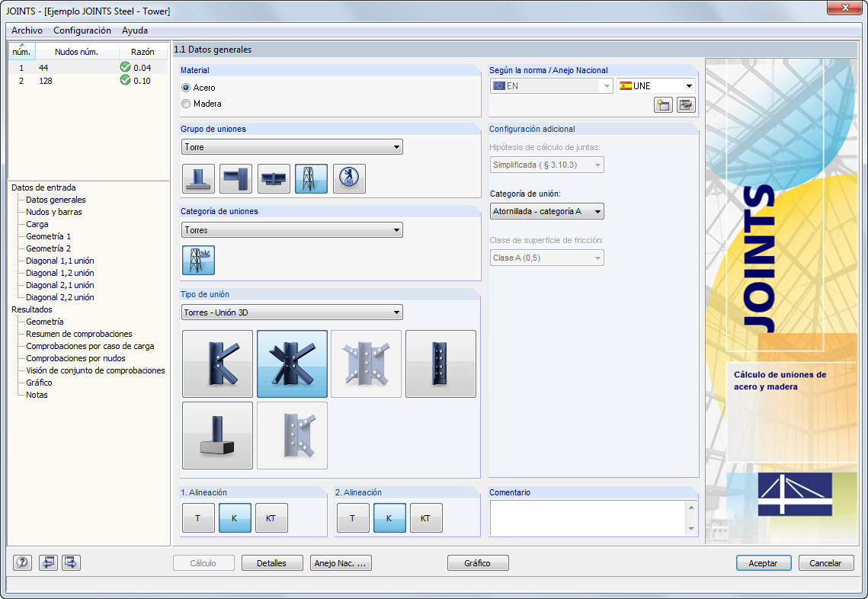
Task: Open Notas tree item
Action: point(37,395)
